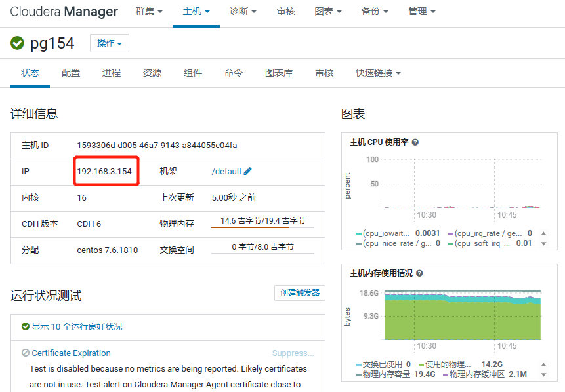Click the 主机内存使用情况 chart title
This screenshot has width=565, height=392.
point(381,273)
